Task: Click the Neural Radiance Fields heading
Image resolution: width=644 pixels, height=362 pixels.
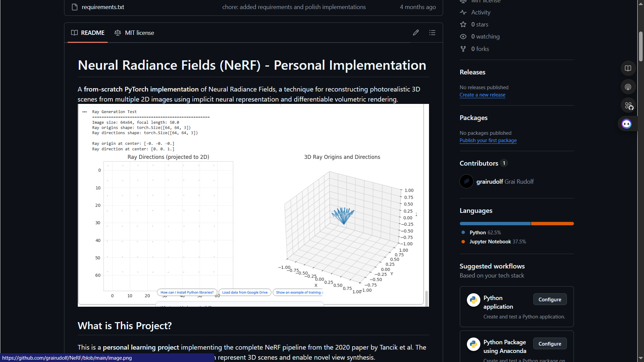Action: click(252, 65)
